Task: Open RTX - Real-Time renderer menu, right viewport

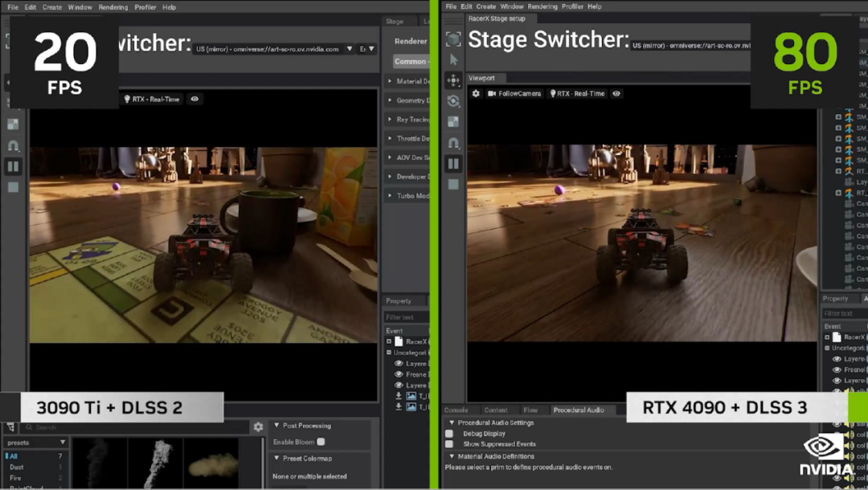Action: click(x=577, y=93)
